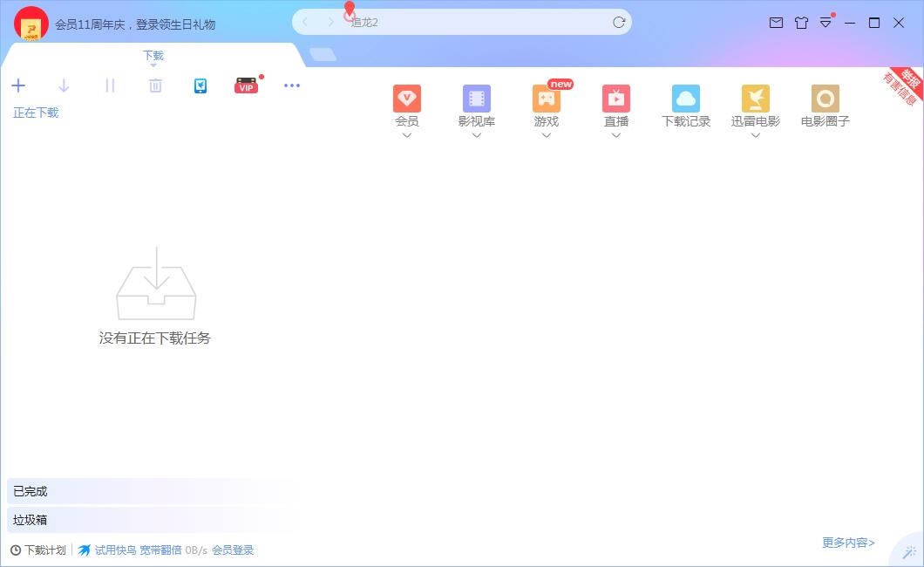Click the gift icon near window controls

(801, 23)
